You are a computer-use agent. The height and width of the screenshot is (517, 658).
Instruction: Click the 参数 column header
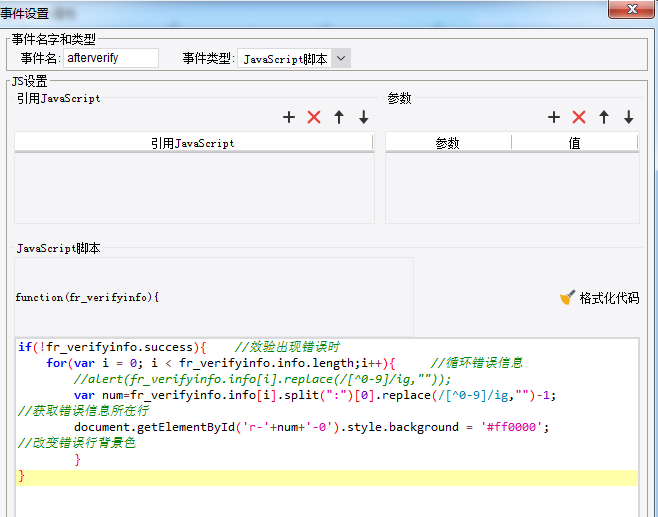(x=448, y=143)
